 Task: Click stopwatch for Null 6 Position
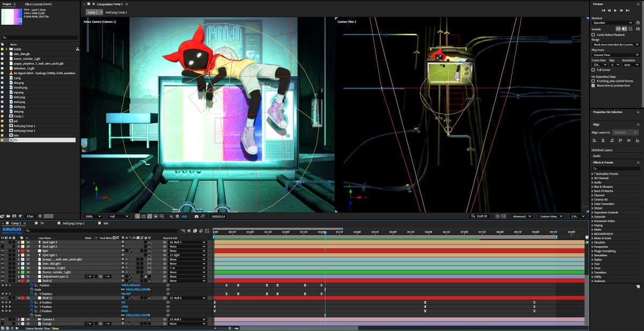tap(32, 285)
